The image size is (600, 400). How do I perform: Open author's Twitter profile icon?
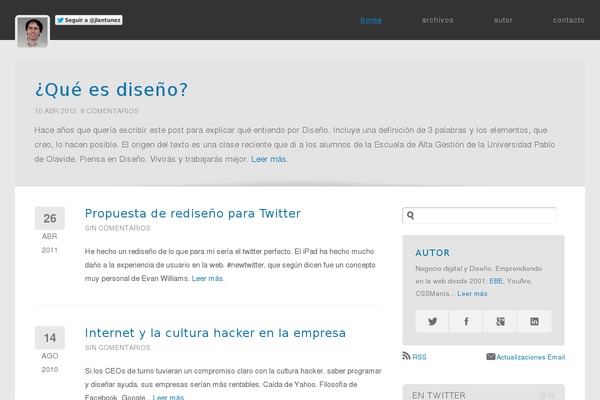432,321
